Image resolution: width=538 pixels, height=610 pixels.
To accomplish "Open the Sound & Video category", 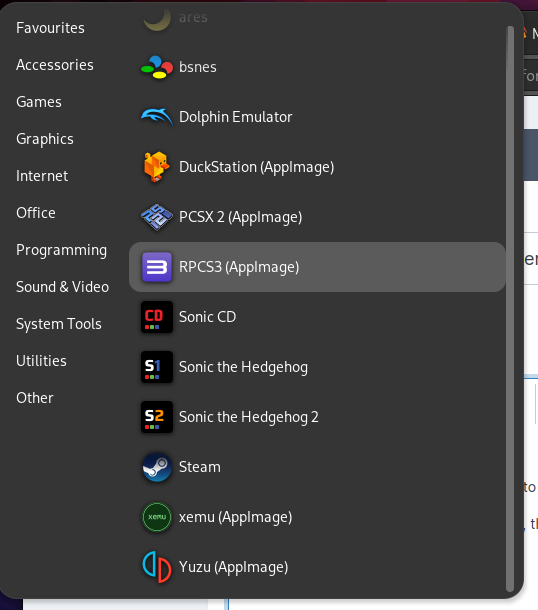I will point(63,287).
